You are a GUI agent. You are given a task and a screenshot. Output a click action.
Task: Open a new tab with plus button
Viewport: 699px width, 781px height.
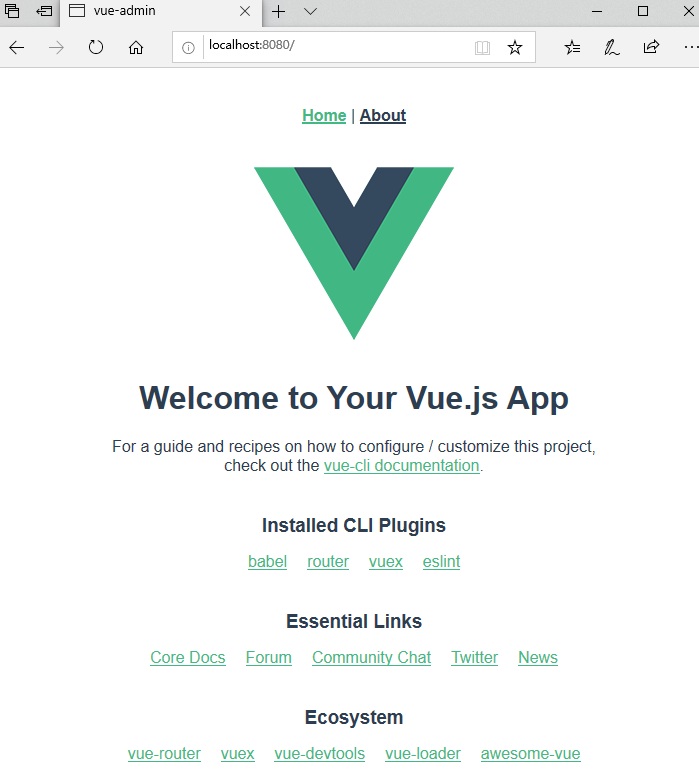point(279,11)
